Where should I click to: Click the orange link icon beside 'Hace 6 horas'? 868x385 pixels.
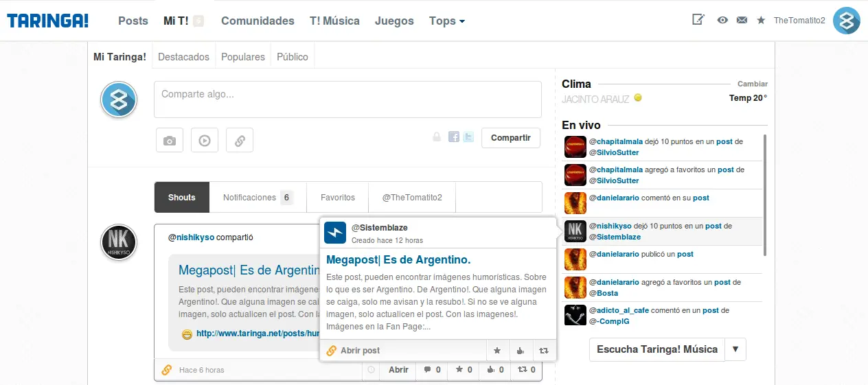[166, 370]
